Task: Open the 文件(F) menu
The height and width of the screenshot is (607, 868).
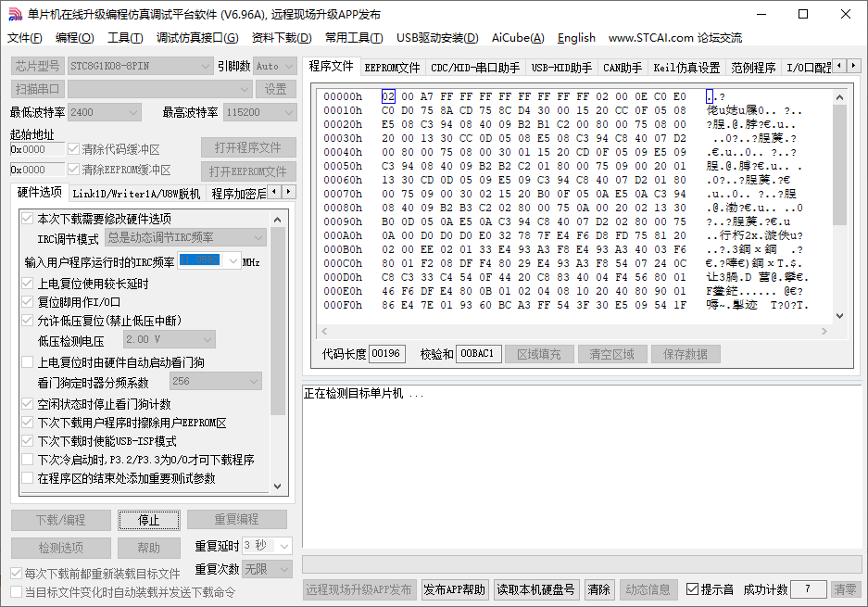Action: [x=25, y=38]
